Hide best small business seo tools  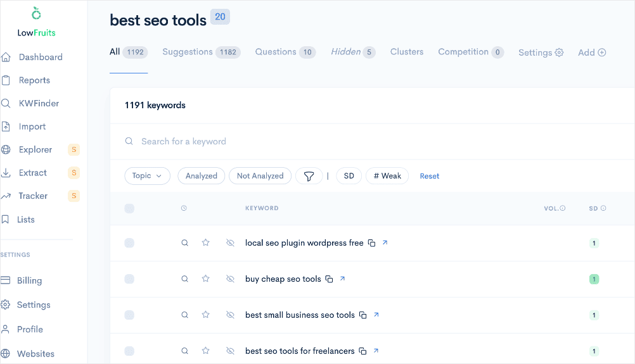[230, 315]
